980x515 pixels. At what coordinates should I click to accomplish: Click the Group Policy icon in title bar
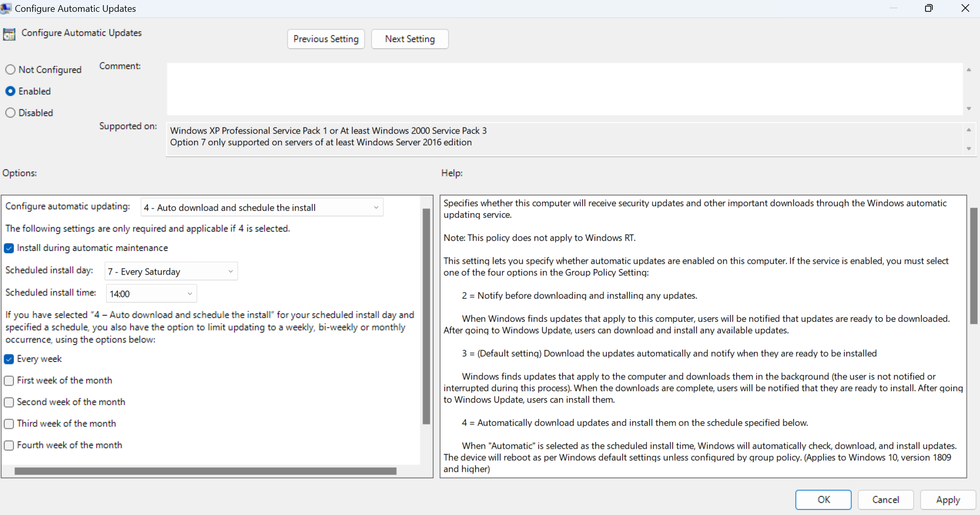pyautogui.click(x=6, y=8)
